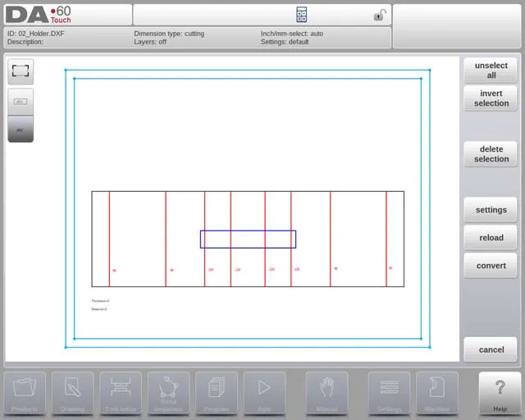Open the Products folder icon
This screenshot has width=525, height=420.
[x=25, y=392]
